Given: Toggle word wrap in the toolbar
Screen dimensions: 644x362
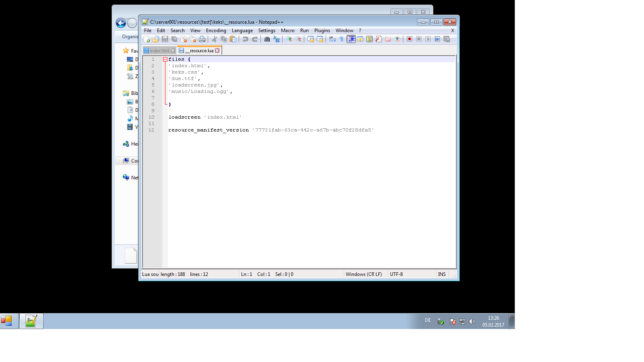Looking at the screenshot, I should 332,39.
